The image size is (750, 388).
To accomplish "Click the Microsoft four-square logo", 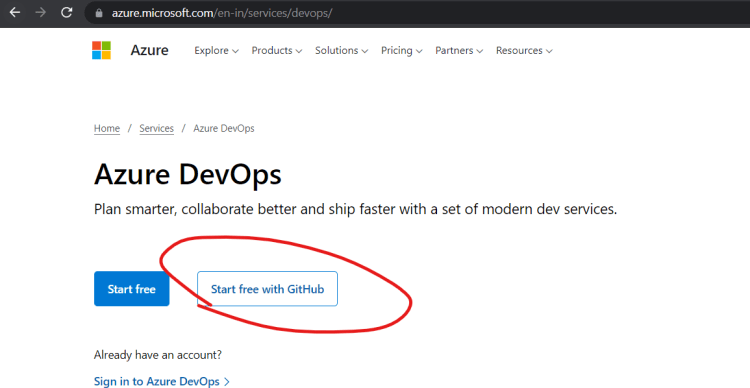I will coord(101,50).
